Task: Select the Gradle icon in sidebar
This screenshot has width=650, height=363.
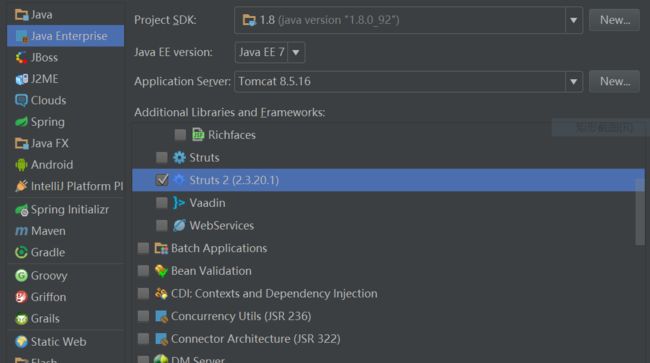Action: click(x=21, y=252)
